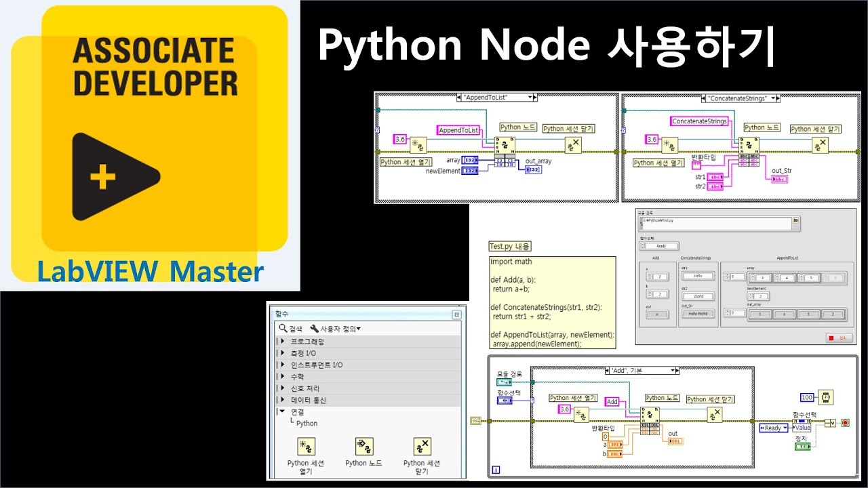This screenshot has width=868, height=488.
Task: Click the Or logic node
Action: tap(831, 423)
